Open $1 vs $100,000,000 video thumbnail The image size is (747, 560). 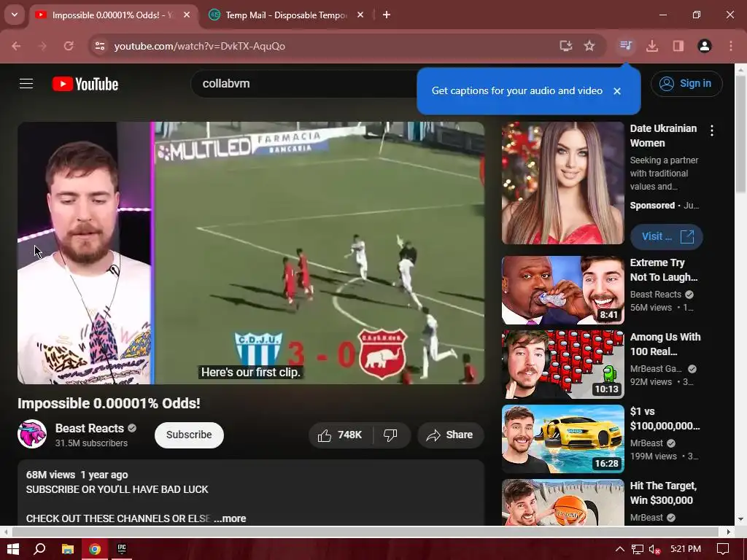pos(562,439)
